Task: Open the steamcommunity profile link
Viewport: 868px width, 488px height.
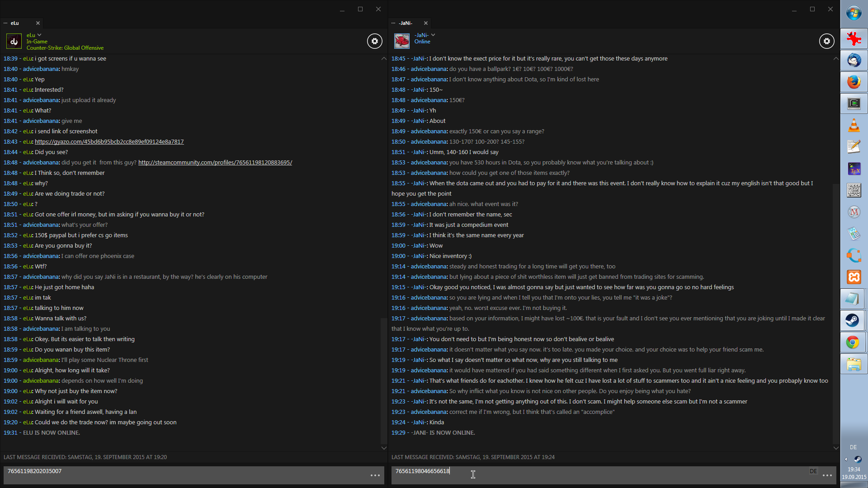Action: pos(215,163)
